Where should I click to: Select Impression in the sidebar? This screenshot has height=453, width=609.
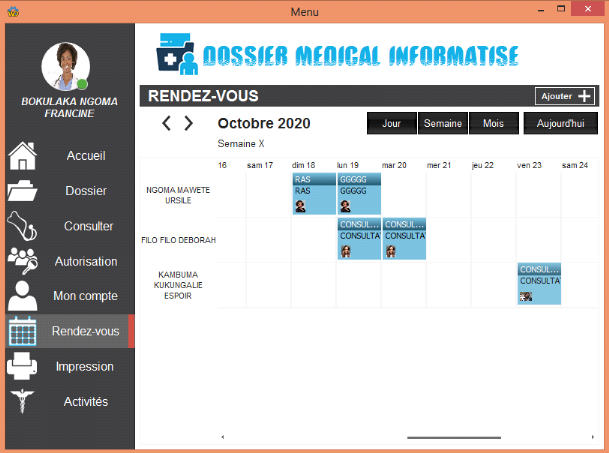pos(85,366)
